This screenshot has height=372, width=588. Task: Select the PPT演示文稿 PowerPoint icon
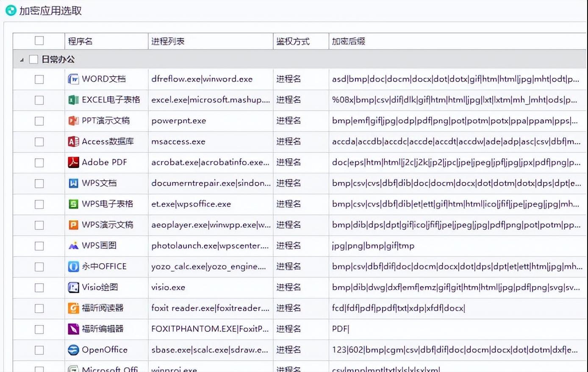pos(74,121)
